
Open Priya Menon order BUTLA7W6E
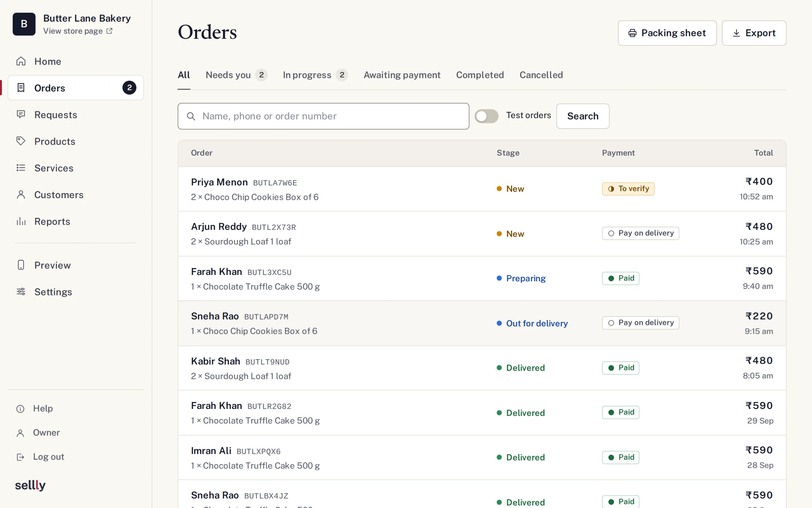(482, 189)
